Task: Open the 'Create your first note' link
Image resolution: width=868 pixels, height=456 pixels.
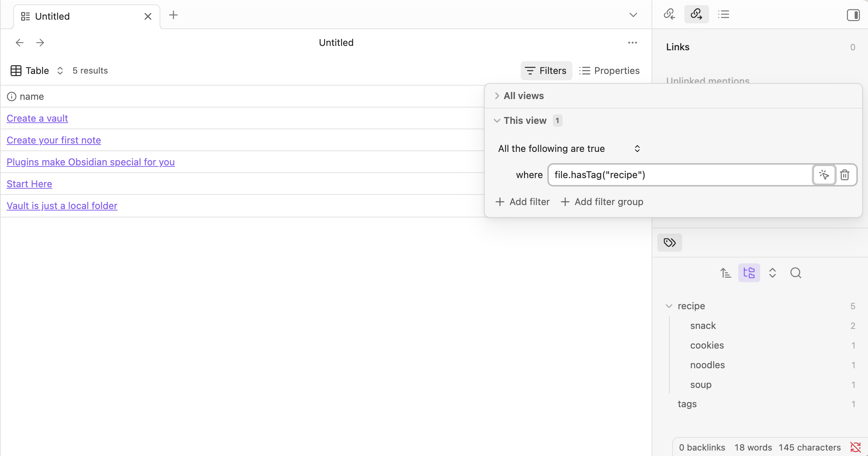Action: [x=54, y=140]
